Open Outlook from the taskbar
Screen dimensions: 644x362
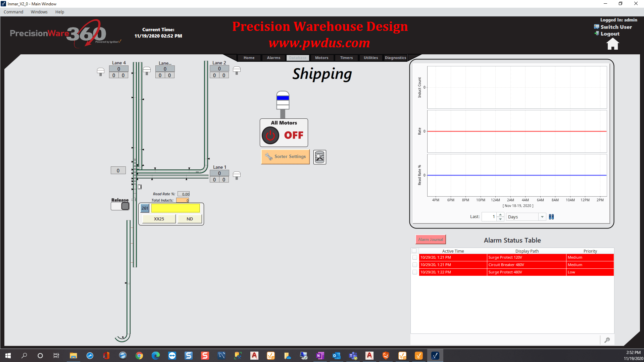pyautogui.click(x=337, y=356)
